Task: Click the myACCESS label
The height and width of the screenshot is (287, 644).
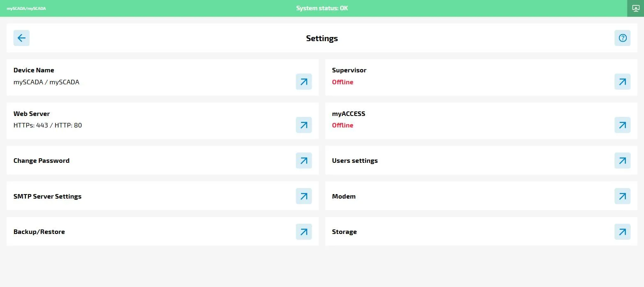Action: click(x=349, y=113)
